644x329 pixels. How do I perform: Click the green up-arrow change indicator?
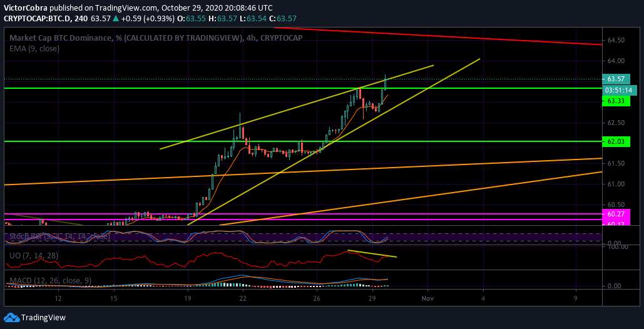tap(116, 19)
